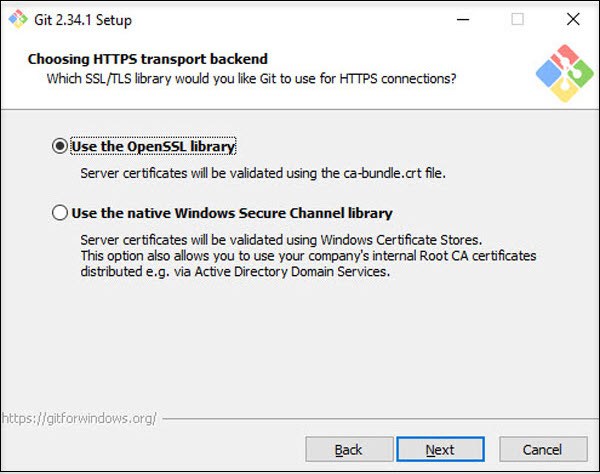The width and height of the screenshot is (600, 474).
Task: Click the "Which SSL/TLS library" question text
Action: (252, 77)
